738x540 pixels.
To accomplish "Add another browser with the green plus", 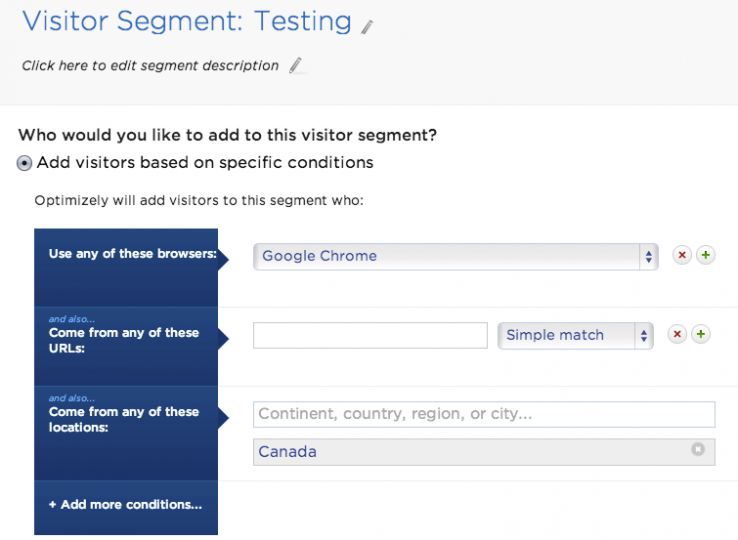I will tap(705, 255).
